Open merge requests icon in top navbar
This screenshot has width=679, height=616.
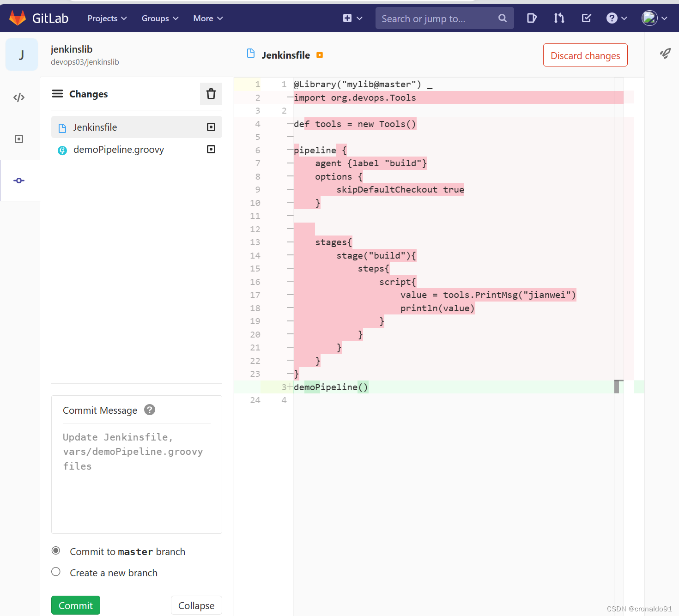(559, 18)
